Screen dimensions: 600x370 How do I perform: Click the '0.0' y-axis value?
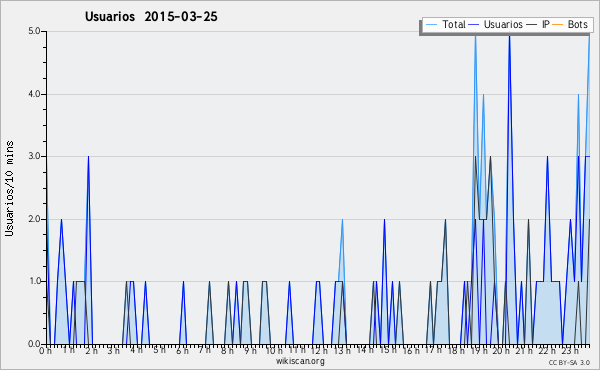point(34,344)
